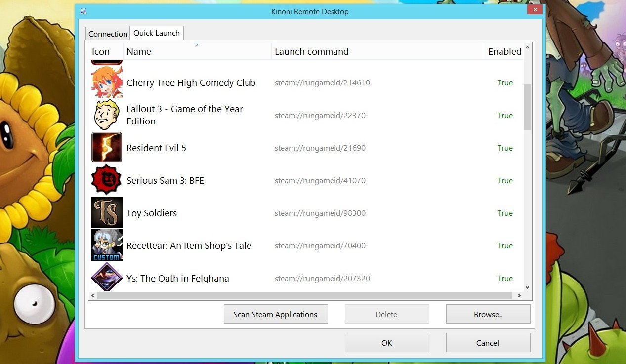Image resolution: width=626 pixels, height=364 pixels.
Task: Open the Browse.. file dialog
Action: pos(488,314)
